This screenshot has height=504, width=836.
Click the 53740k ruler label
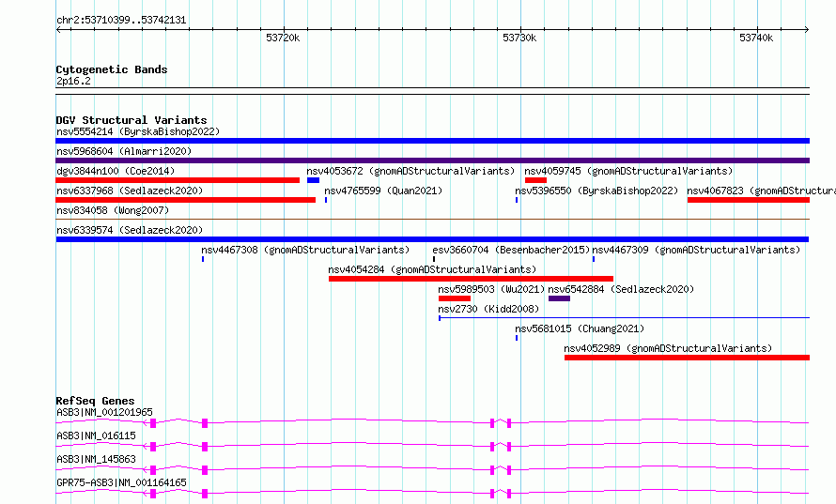756,38
